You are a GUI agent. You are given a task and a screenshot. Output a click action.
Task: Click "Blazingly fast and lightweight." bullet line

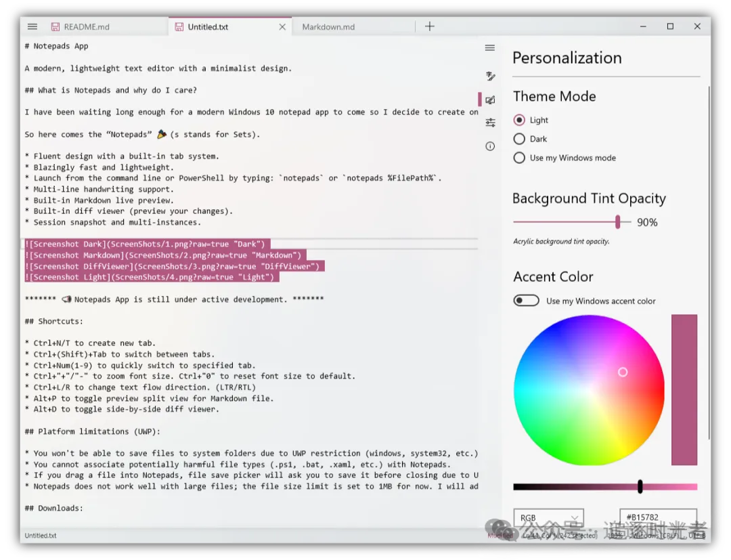click(99, 167)
